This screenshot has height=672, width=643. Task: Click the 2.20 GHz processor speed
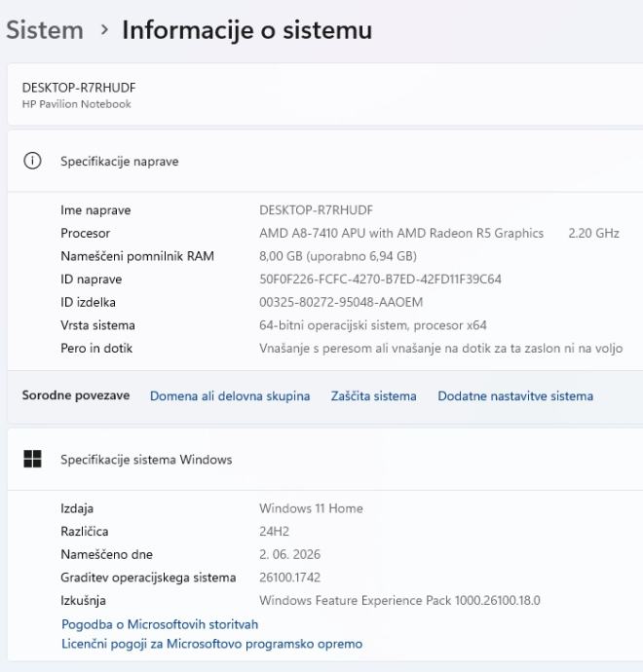coord(593,233)
